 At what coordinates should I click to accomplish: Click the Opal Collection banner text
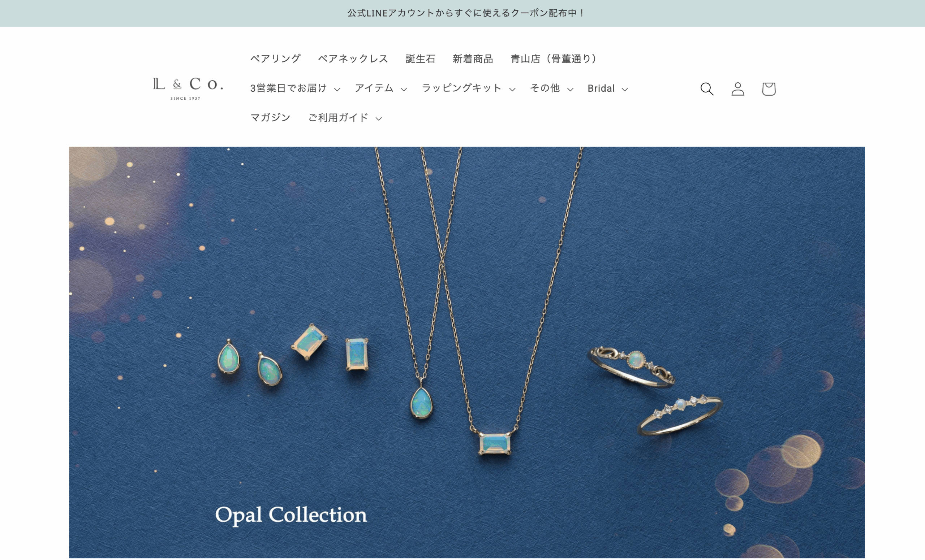[x=291, y=515]
